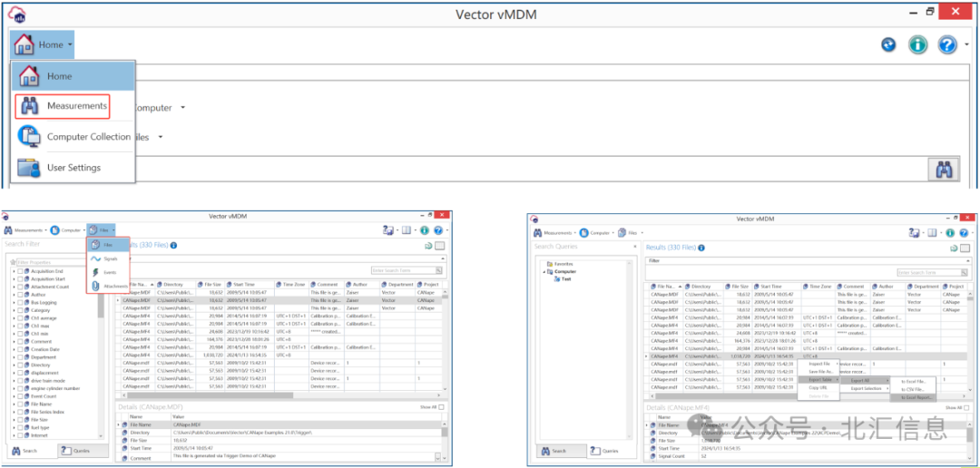This screenshot has height=468, width=980.
Task: Select Test node in bottom-right query tree
Action: 562,278
